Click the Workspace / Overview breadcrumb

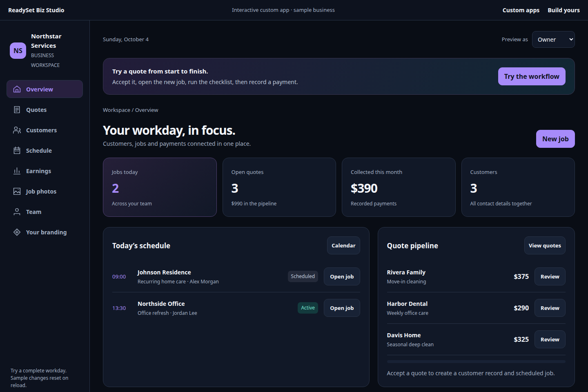pos(130,110)
